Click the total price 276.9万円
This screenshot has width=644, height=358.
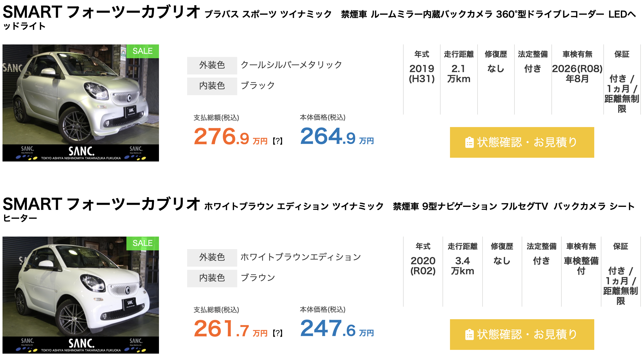(x=231, y=136)
